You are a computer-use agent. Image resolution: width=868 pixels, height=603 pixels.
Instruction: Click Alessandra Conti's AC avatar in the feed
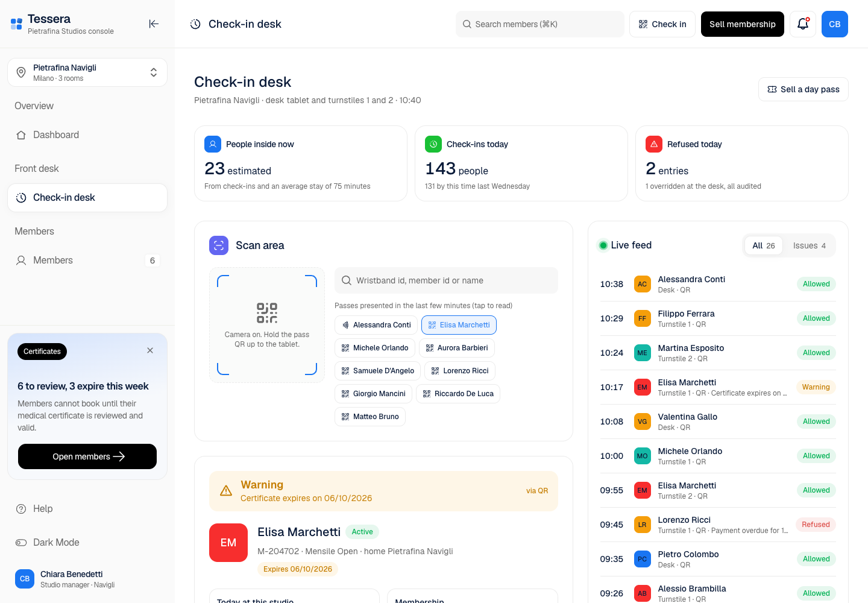tap(643, 284)
